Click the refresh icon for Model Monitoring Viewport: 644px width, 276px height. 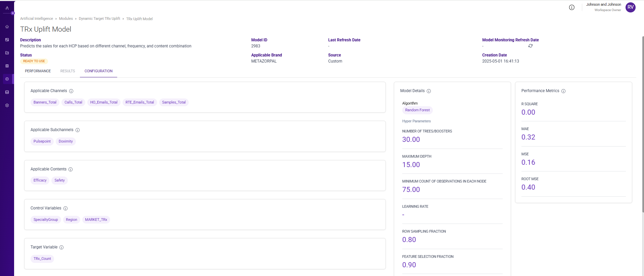531,46
